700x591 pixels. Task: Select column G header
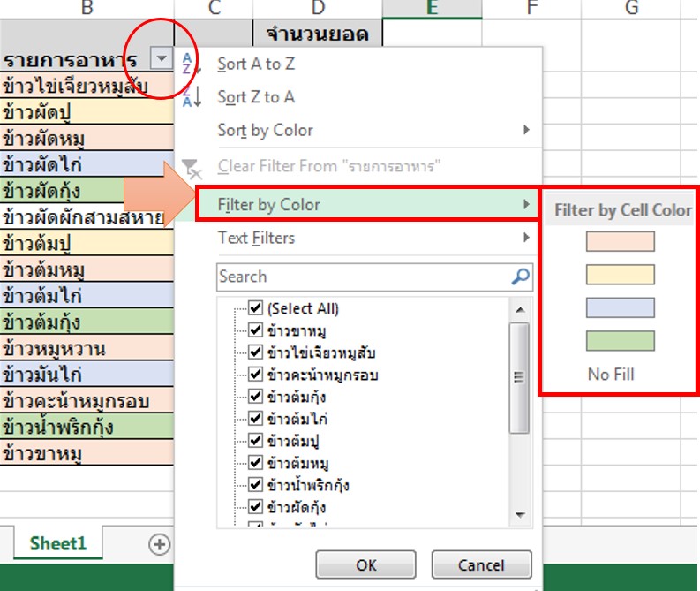(x=632, y=9)
